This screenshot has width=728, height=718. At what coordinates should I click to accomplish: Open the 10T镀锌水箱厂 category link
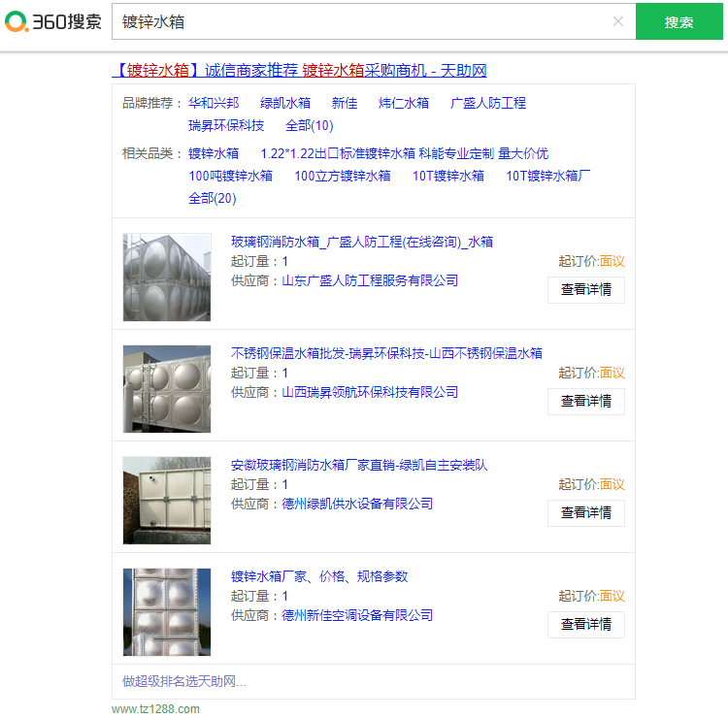click(547, 176)
